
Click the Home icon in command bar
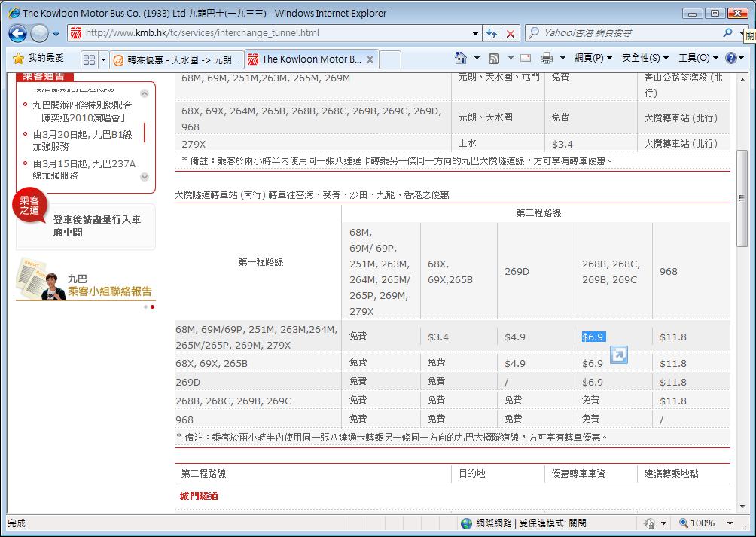coord(461,58)
